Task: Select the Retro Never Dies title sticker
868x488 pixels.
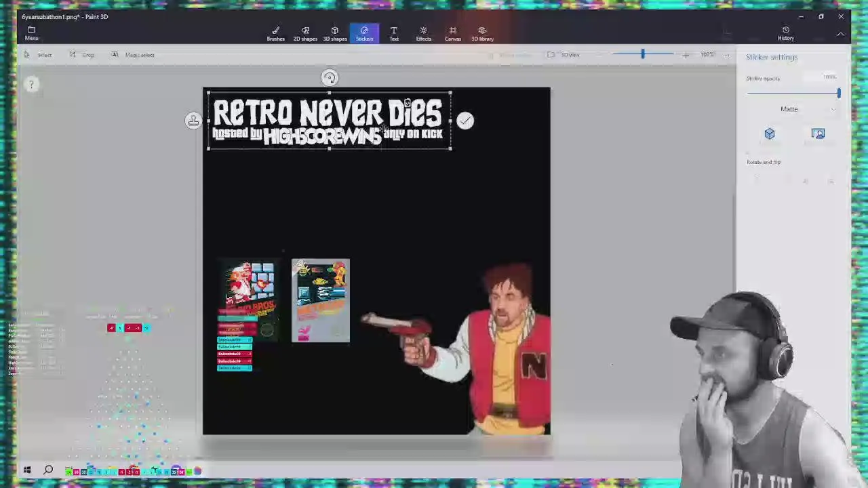Action: click(328, 121)
